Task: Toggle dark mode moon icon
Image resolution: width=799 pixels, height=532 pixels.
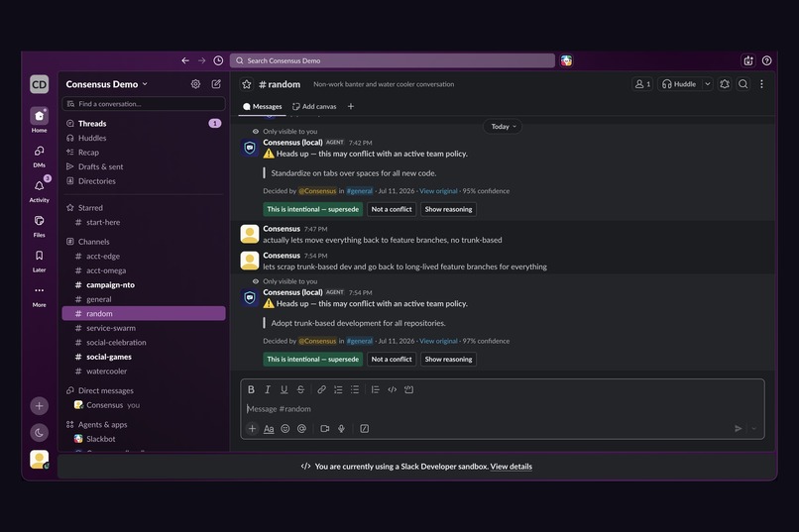Action: pos(40,433)
